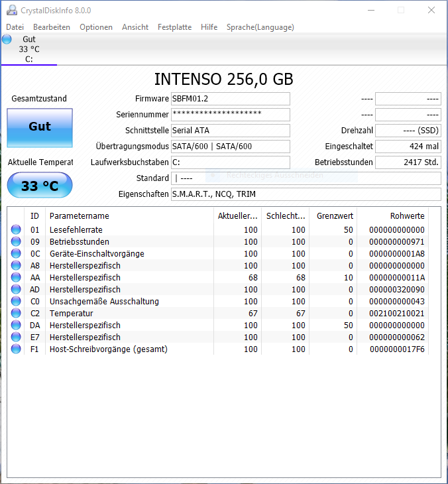Click the status orb for Host-Schreibvorgänge row
This screenshot has width=448, height=484.
coord(16,349)
